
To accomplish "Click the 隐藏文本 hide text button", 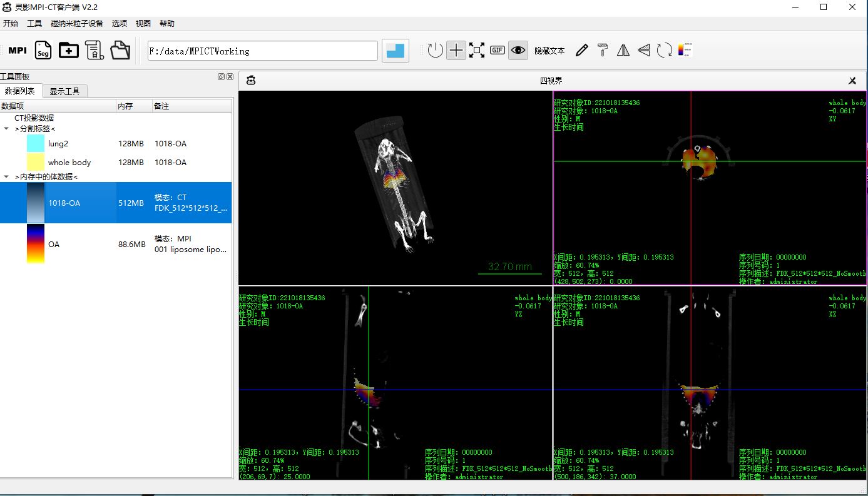I will (549, 51).
